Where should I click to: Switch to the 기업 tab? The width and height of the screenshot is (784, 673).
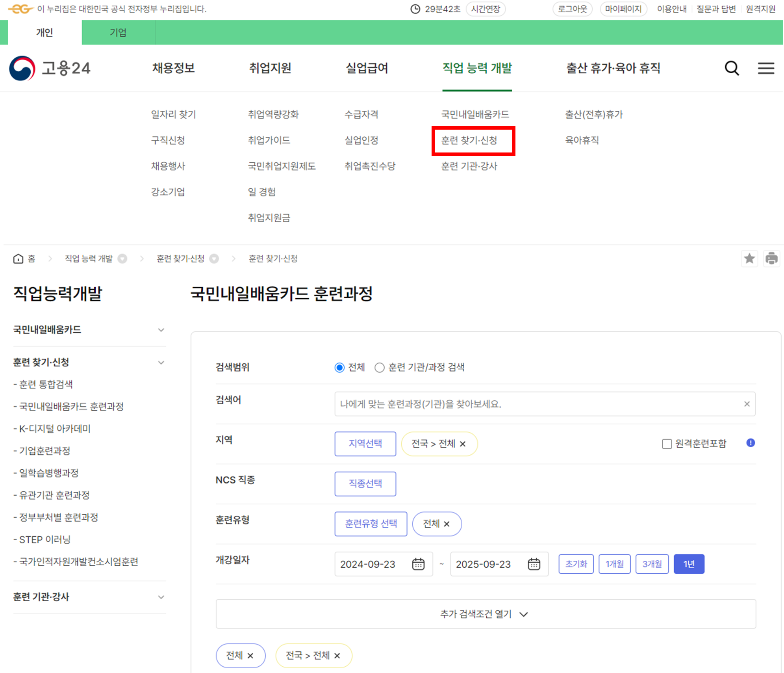pyautogui.click(x=118, y=32)
